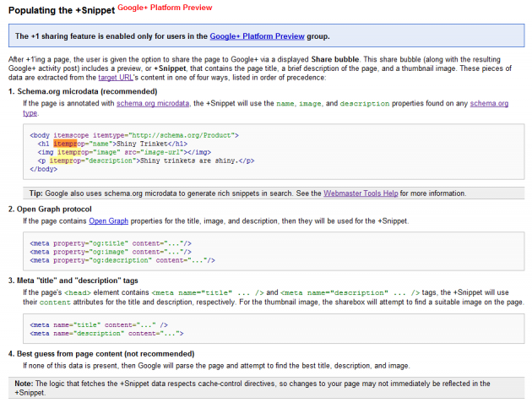The image size is (532, 403).
Task: Click the 'Populating the +Snippet' heading
Action: [62, 10]
